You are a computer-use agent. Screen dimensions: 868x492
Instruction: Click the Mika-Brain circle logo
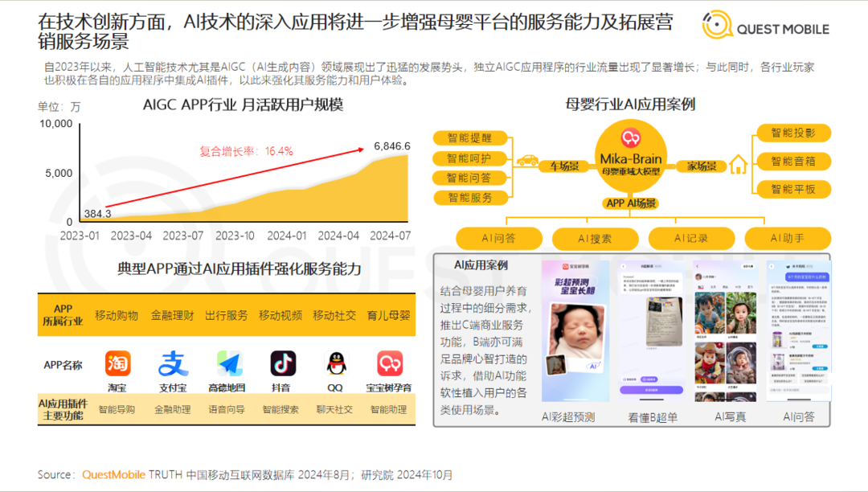tap(631, 137)
